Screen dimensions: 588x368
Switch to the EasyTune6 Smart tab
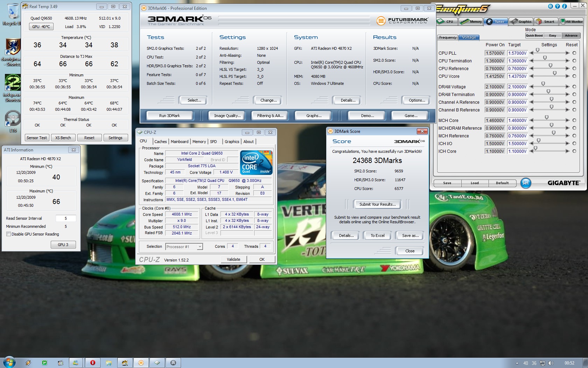pos(546,22)
